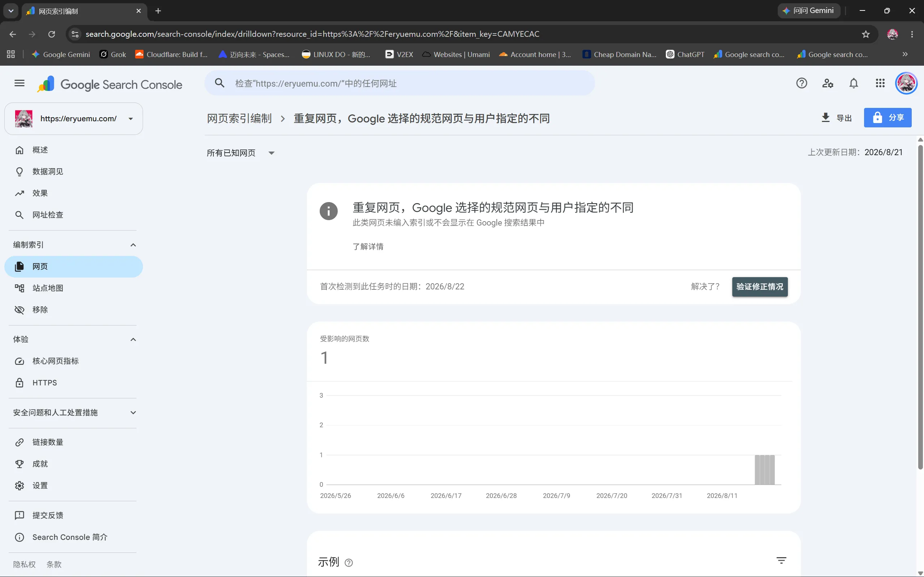This screenshot has width=924, height=577.
Task: Click the help icon next to 示例
Action: 348,563
